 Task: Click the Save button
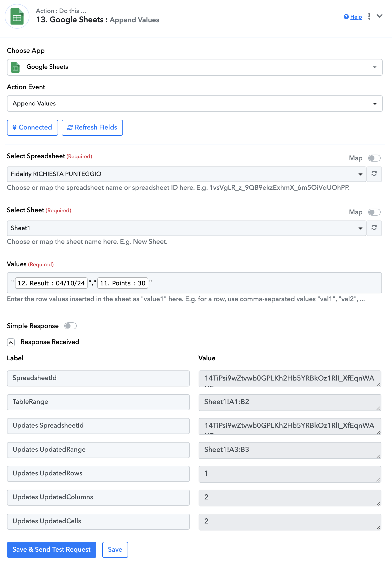click(x=115, y=550)
